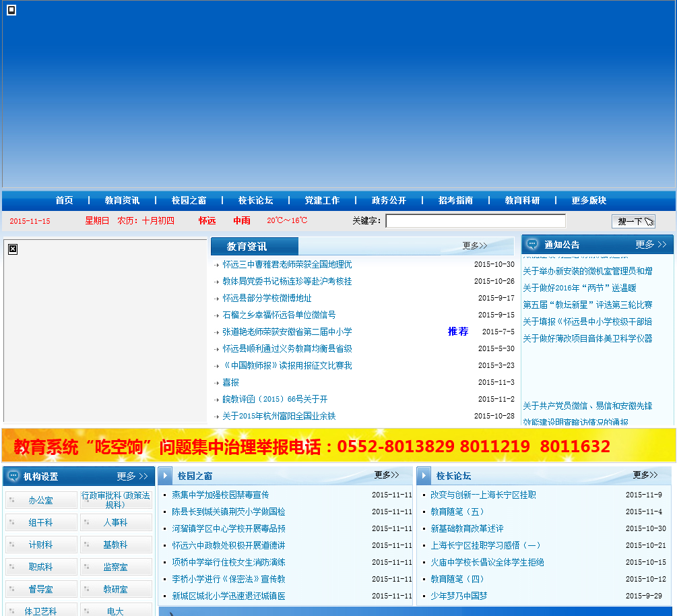Open the 喜报 news link
Screen dimensions: 677x616
(x=230, y=382)
